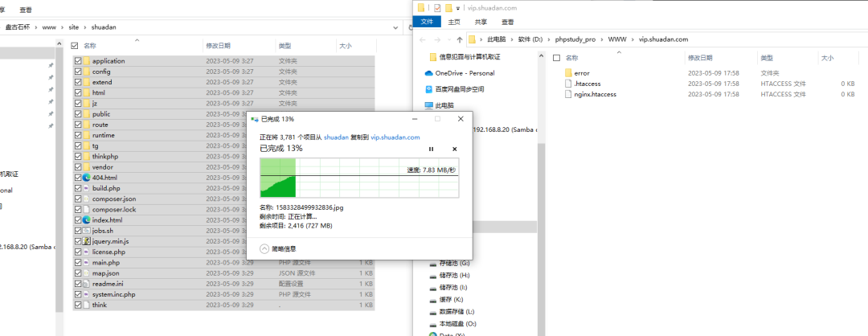Open the 百度网盘同步空间 icon
This screenshot has width=868, height=336.
[x=429, y=89]
